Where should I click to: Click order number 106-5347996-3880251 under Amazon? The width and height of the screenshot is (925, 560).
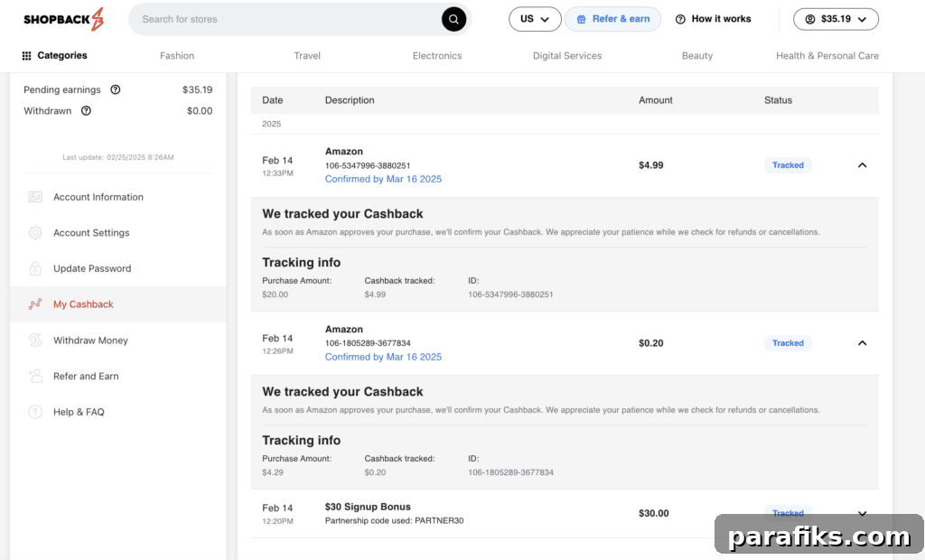368,166
